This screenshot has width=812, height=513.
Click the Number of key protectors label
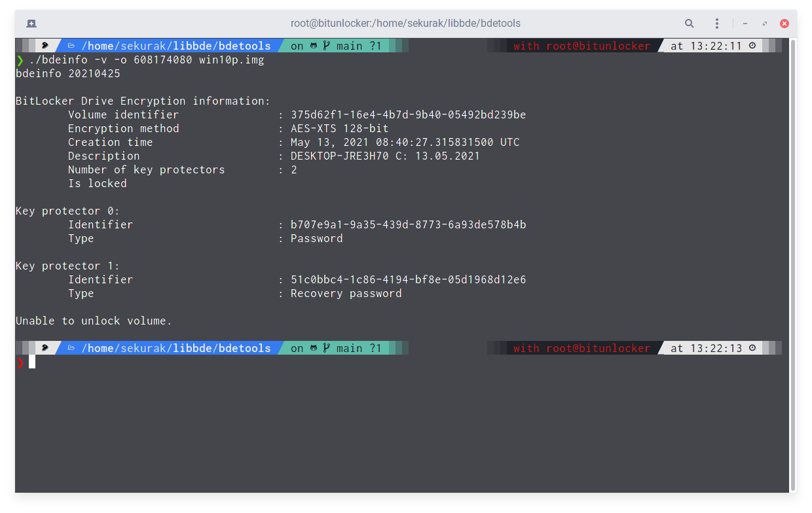pos(147,169)
